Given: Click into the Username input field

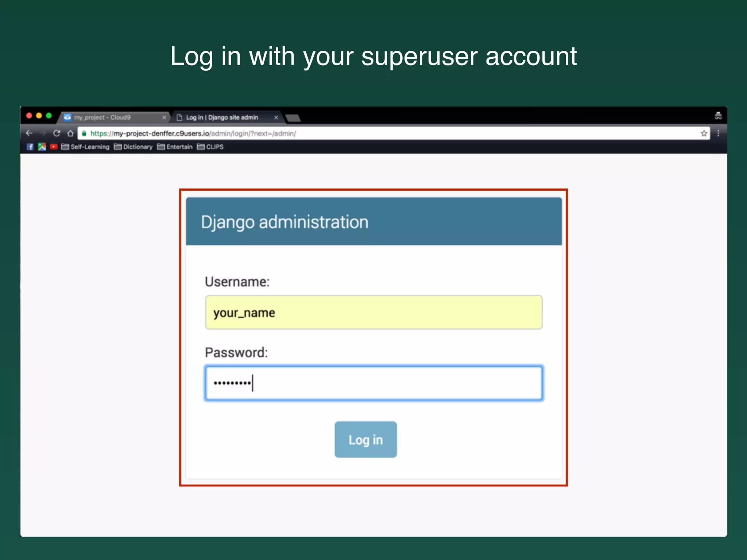Looking at the screenshot, I should 373,312.
